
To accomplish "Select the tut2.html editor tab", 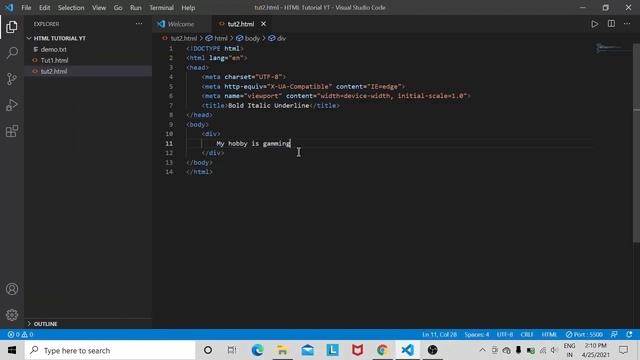I will pyautogui.click(x=240, y=24).
